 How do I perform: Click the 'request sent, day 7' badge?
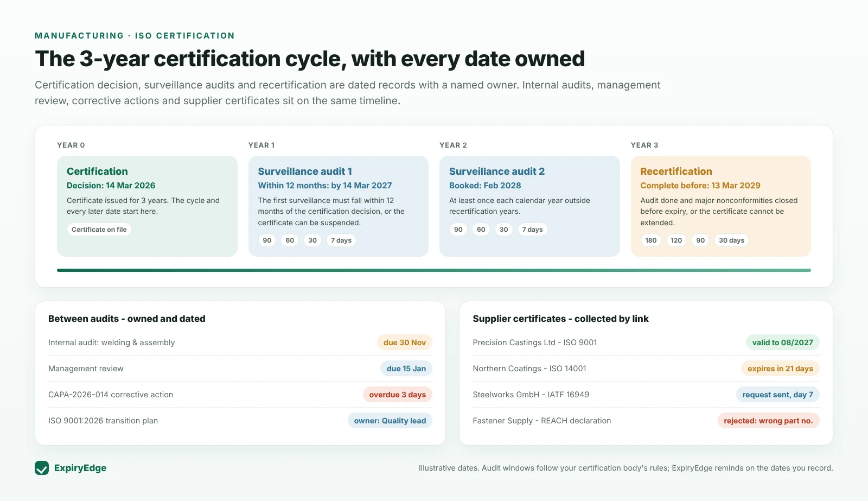pyautogui.click(x=778, y=395)
